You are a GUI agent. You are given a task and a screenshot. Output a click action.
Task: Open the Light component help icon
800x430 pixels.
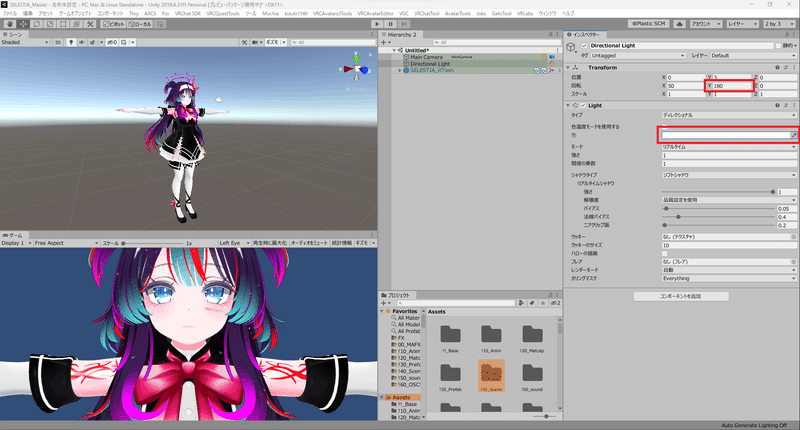(x=778, y=106)
